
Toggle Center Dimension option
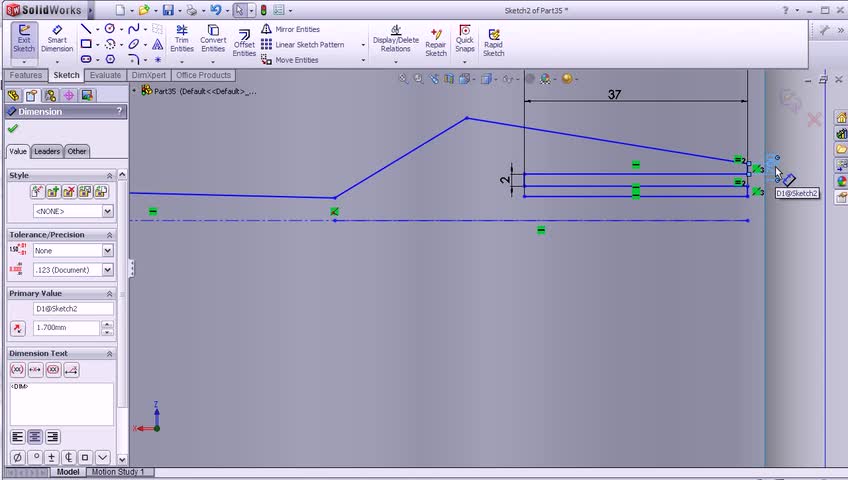[x=35, y=370]
